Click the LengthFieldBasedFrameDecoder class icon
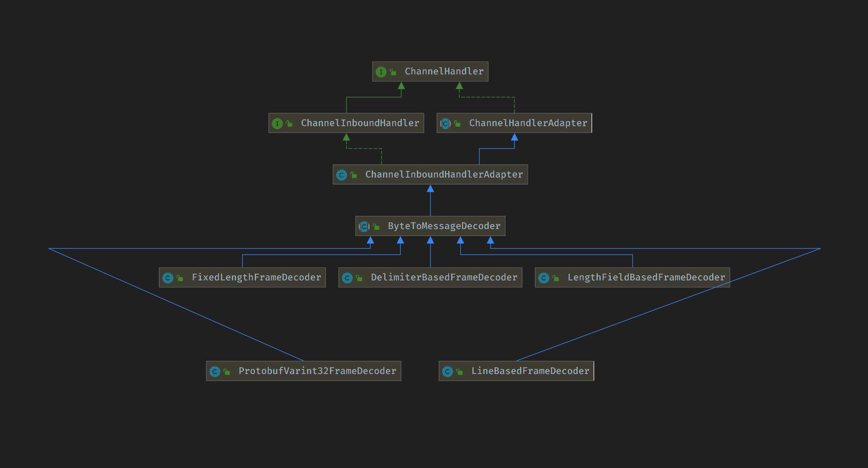The height and width of the screenshot is (468, 868). tap(543, 278)
